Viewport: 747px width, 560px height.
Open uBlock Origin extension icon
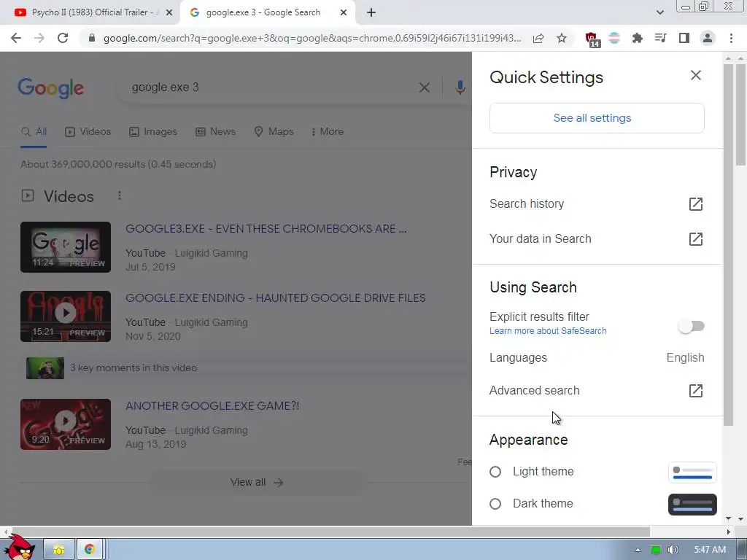592,39
